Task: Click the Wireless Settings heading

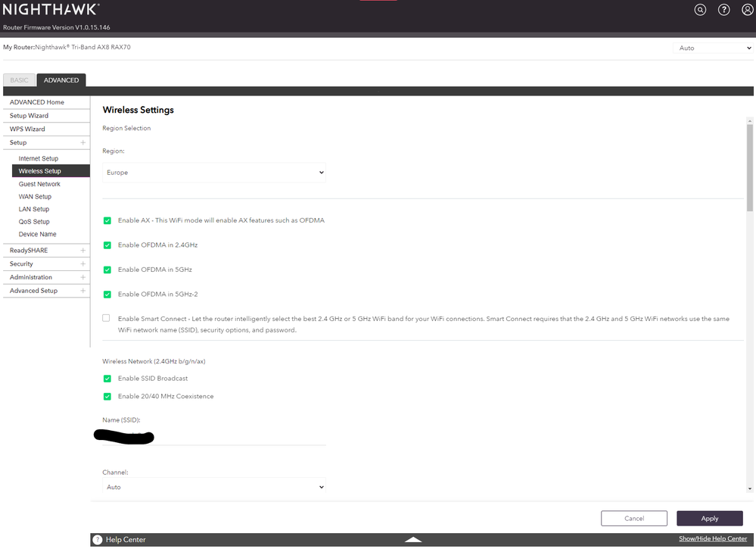Action: click(x=138, y=110)
